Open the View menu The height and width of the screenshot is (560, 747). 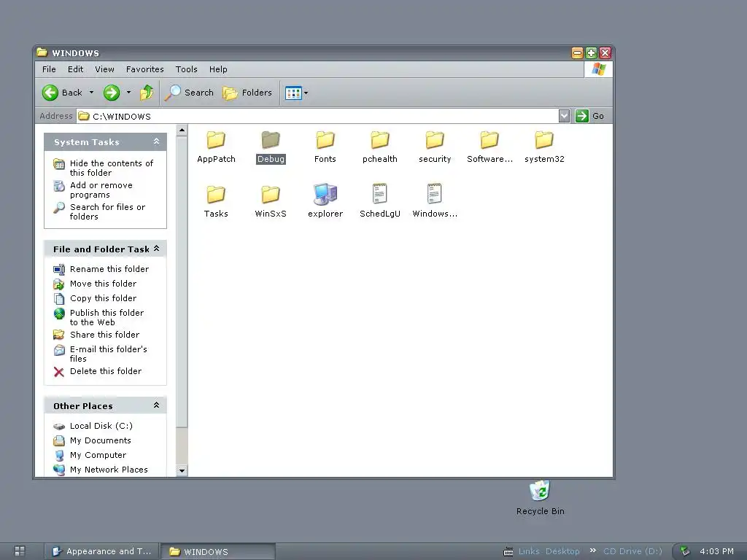(104, 69)
